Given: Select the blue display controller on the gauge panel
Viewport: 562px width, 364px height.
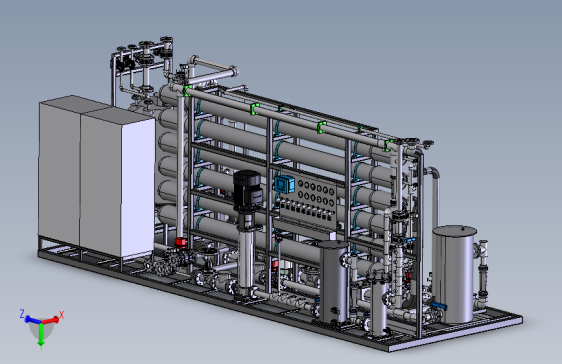Looking at the screenshot, I should coord(284,185).
